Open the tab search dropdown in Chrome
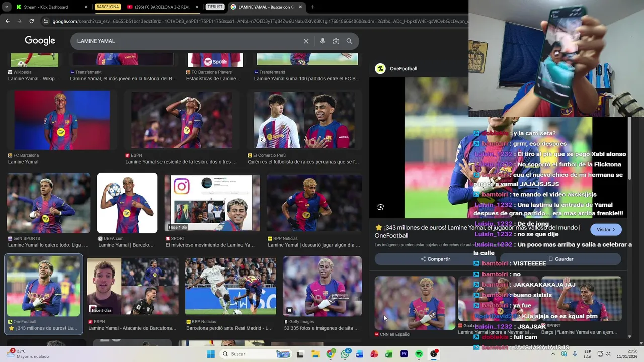The width and height of the screenshot is (644, 362). pyautogui.click(x=7, y=7)
